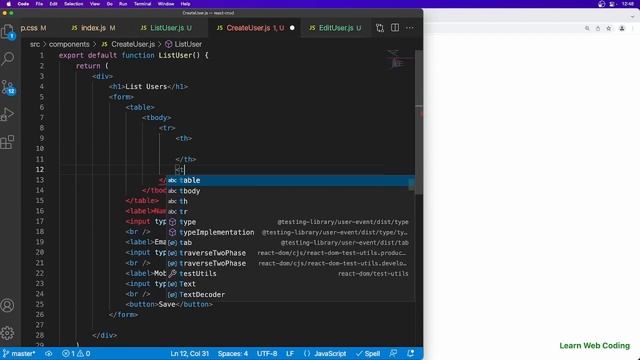The image size is (640, 360).
Task: Switch to the EditUser.js tab
Action: pos(336,28)
